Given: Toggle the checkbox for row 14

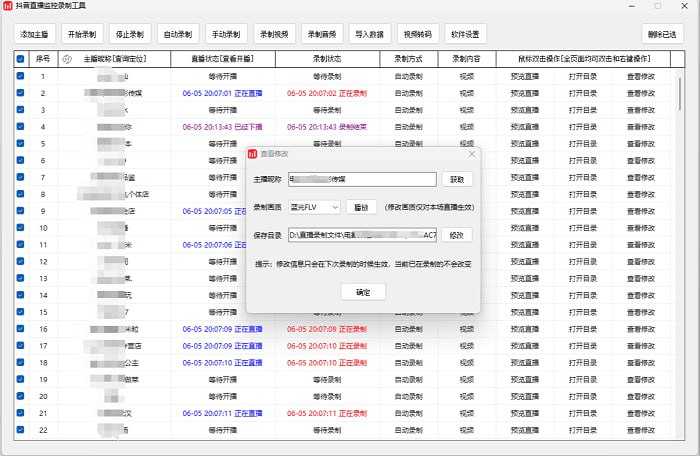Looking at the screenshot, I should (x=20, y=295).
